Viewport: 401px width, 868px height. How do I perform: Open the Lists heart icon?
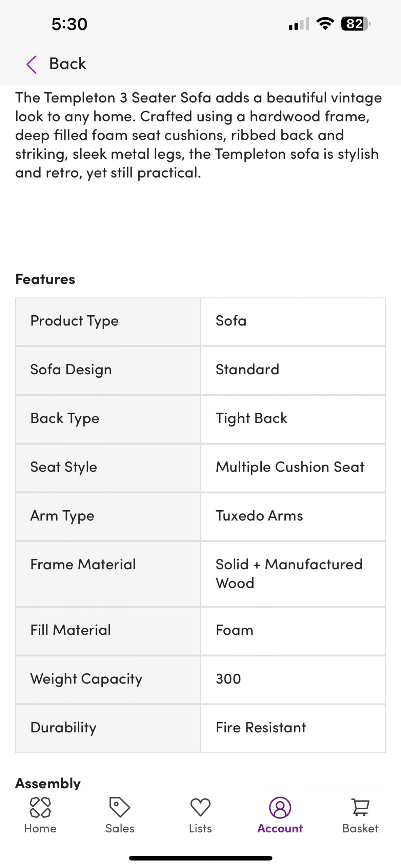(x=200, y=807)
